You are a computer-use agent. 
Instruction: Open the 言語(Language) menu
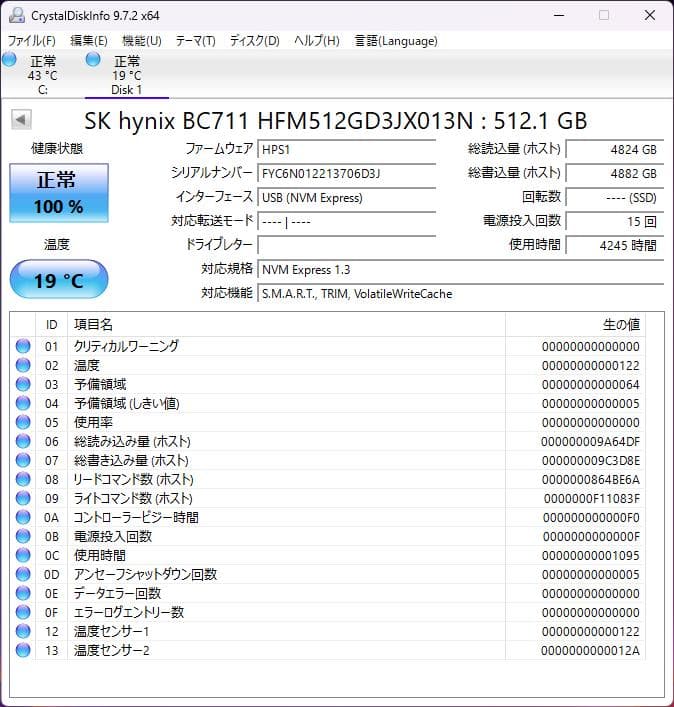coord(396,41)
